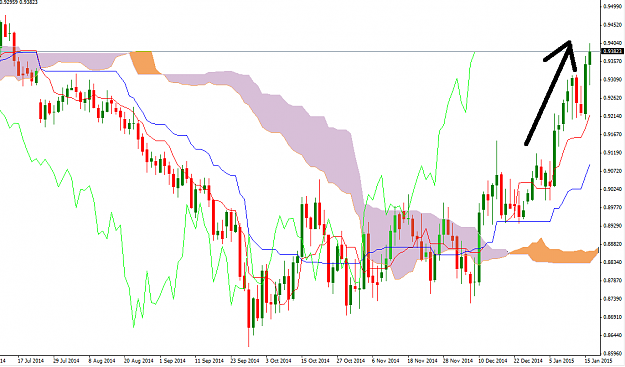
Task: Click the 23 Sep 2014 date label
Action: coord(245,361)
